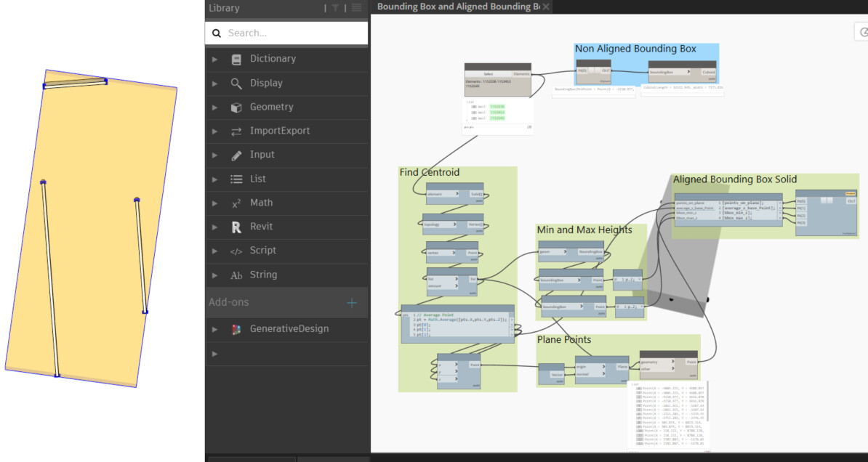Click the GenerativeDesign package icon

click(235, 328)
